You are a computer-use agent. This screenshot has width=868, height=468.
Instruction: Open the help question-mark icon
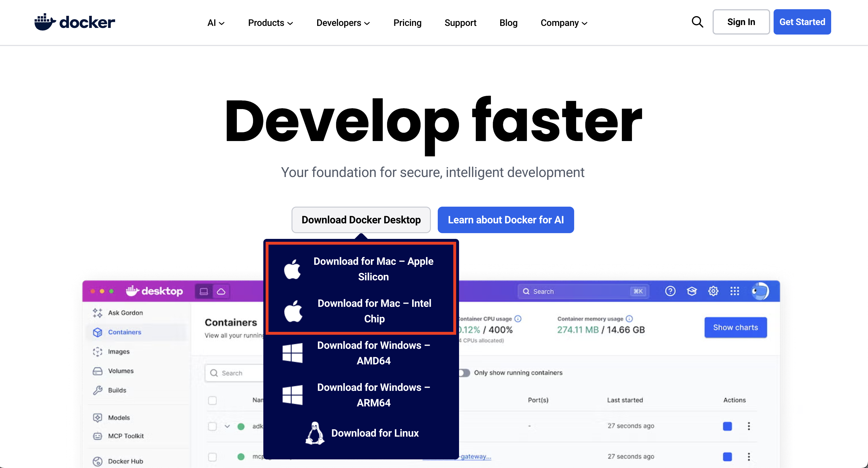click(x=670, y=291)
